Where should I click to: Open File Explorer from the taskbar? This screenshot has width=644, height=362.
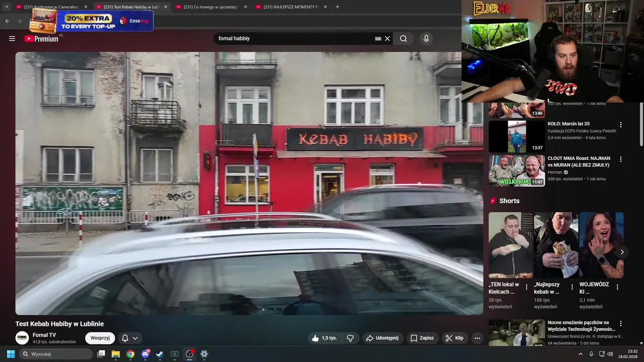tap(116, 354)
